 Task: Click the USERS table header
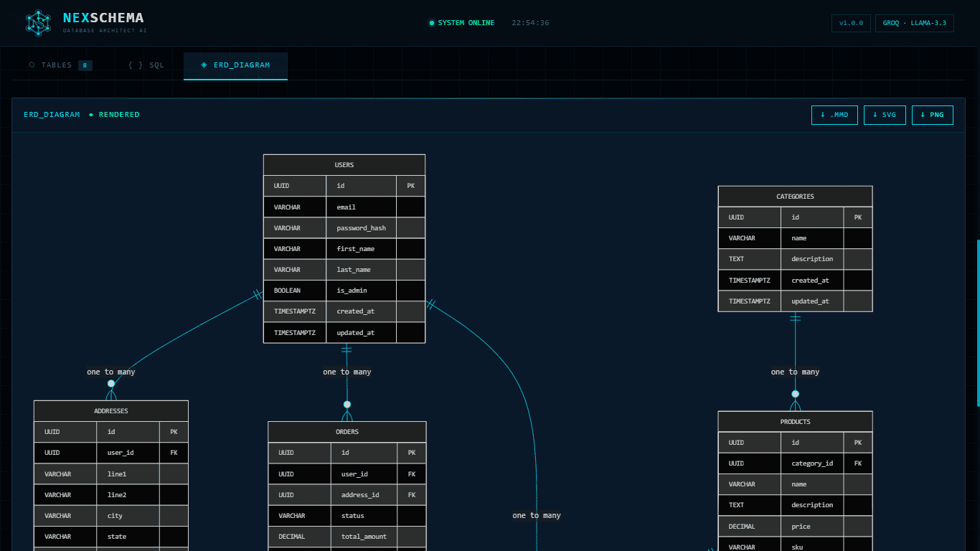coord(344,165)
